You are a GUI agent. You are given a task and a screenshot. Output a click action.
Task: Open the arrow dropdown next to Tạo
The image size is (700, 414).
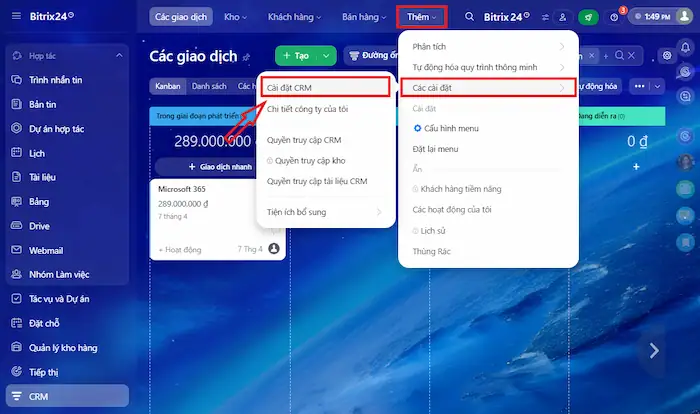pyautogui.click(x=326, y=56)
